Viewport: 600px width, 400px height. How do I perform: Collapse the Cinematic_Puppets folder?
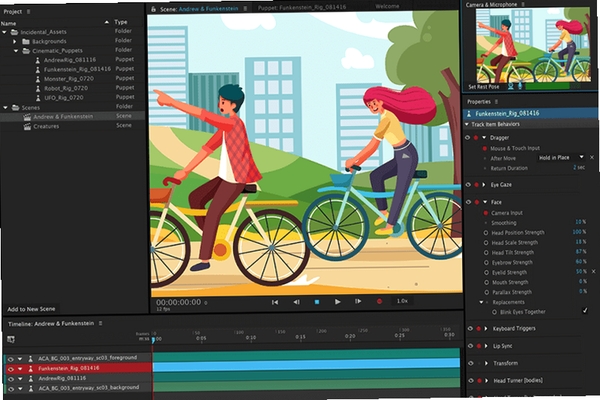click(16, 51)
